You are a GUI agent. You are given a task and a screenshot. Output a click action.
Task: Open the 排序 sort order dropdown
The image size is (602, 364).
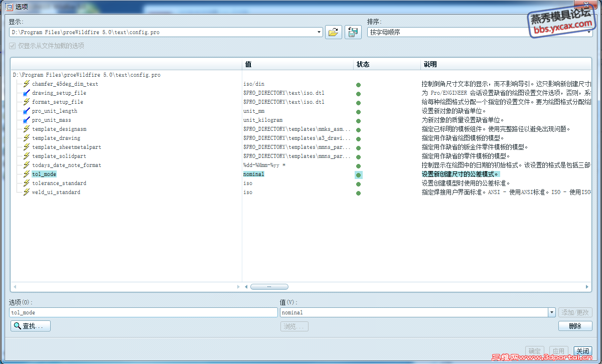589,32
